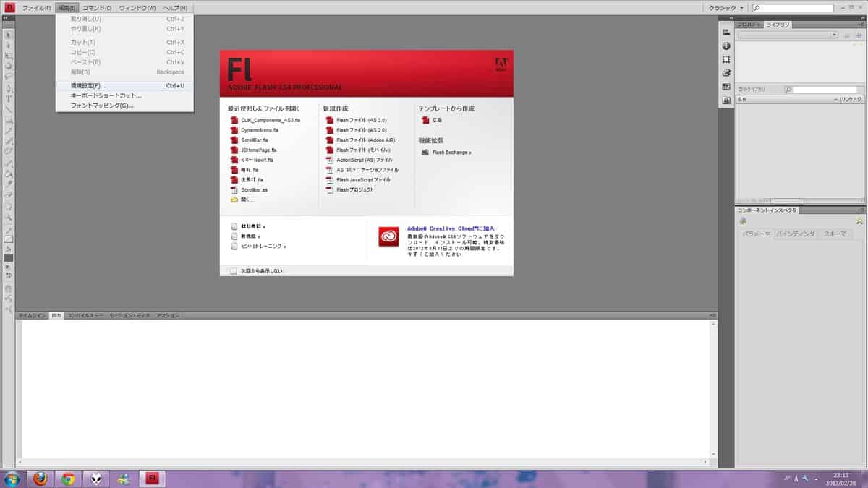Image resolution: width=868 pixels, height=488 pixels.
Task: Switch to the タイムライン tab
Action: 33,316
